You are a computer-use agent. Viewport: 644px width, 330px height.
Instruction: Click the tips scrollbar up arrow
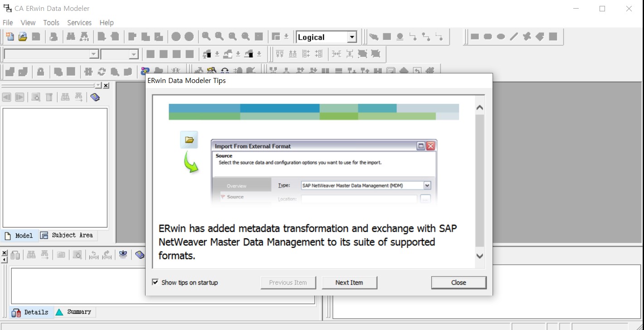480,108
